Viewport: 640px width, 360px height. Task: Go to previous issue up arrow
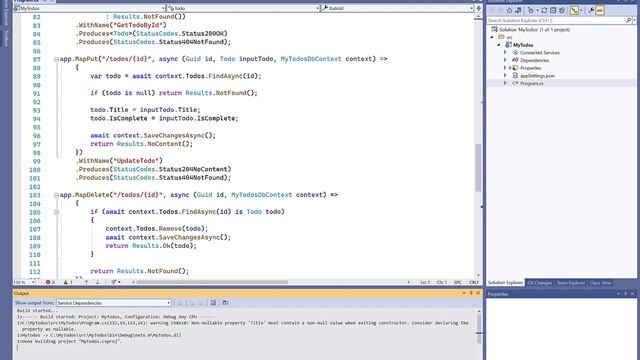coord(87,282)
